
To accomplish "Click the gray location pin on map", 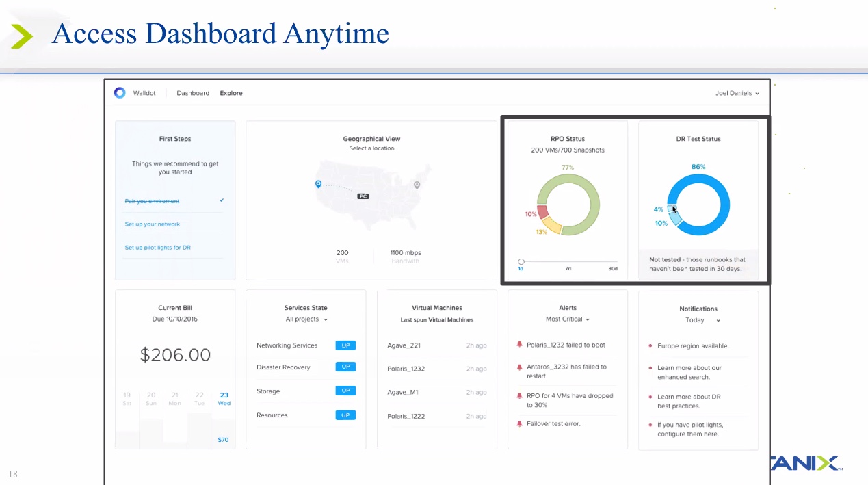I will coord(417,185).
